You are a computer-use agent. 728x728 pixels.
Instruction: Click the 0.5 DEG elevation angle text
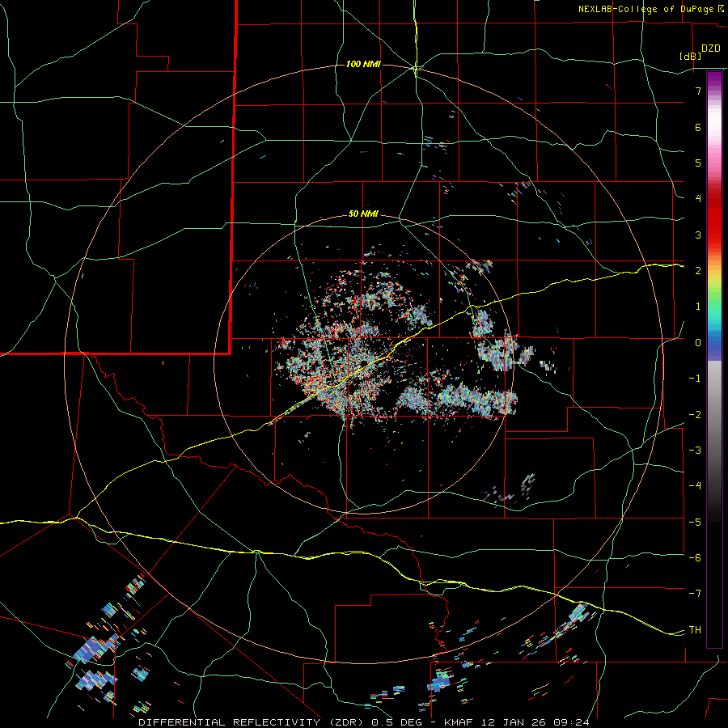(396, 722)
